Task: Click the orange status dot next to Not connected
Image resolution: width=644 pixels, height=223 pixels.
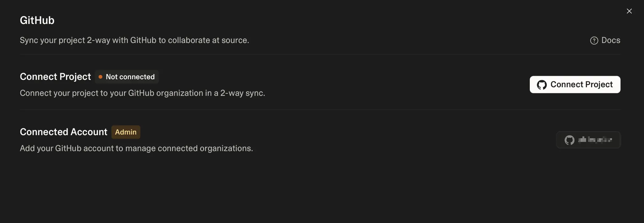Action: 100,77
